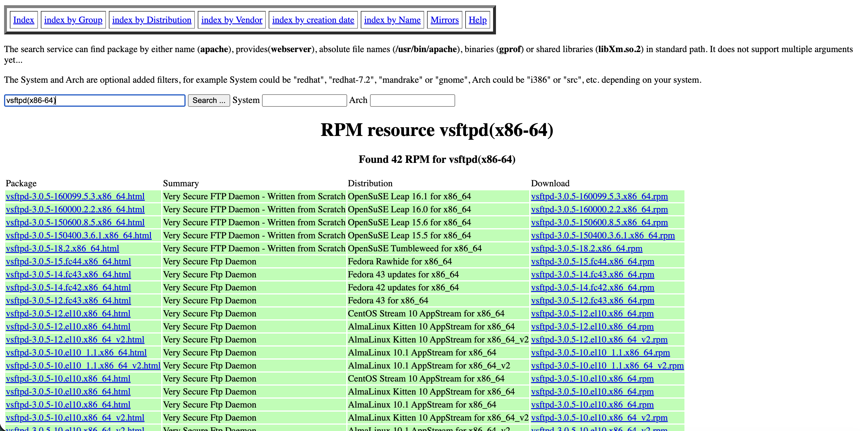This screenshot has height=431, width=868.
Task: Open vsftpd-3.0.5-150600.8.5.x86_64.html package page
Action: [75, 222]
